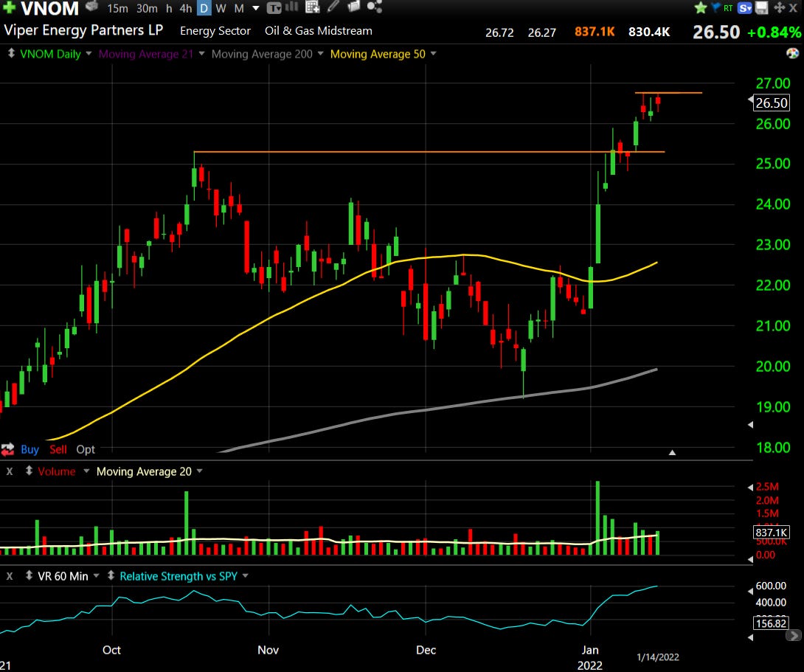Screen dimensions: 804x672
Task: Click the green plus add-symbol icon
Action: coord(9,7)
